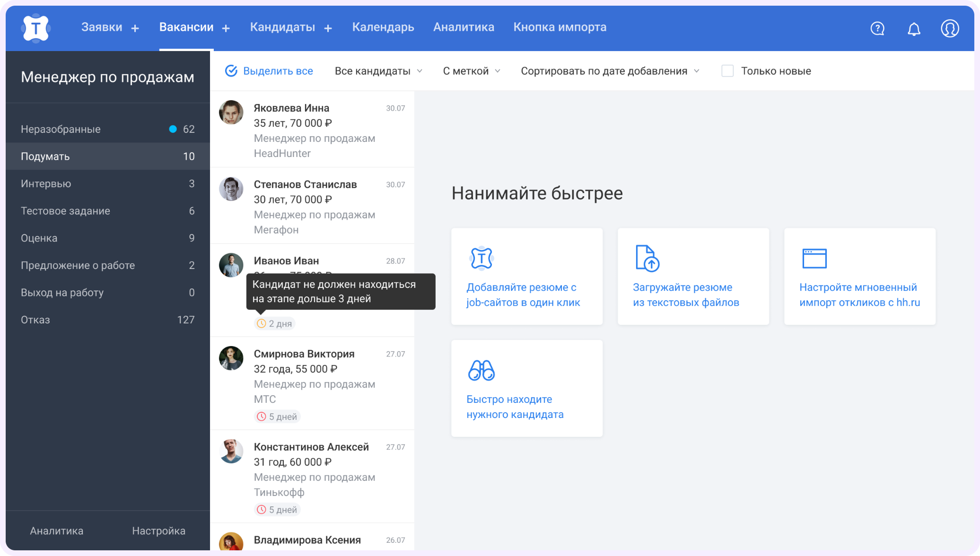Click the 2 дня timer badge for Иванов Иван

[x=275, y=323]
